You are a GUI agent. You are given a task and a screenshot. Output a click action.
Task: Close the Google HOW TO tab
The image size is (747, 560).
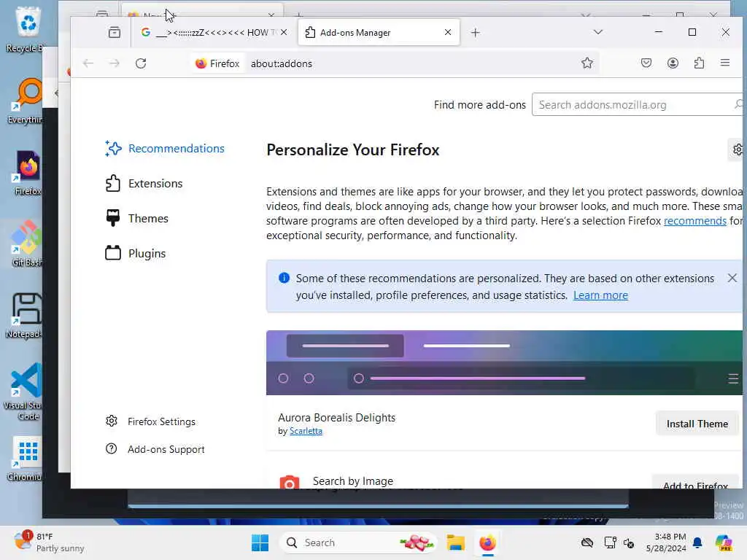tap(284, 32)
